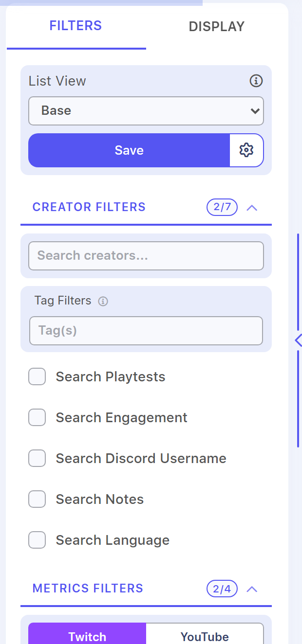This screenshot has width=302, height=644.
Task: Toggle the Search Discord Username checkbox
Action: (37, 458)
